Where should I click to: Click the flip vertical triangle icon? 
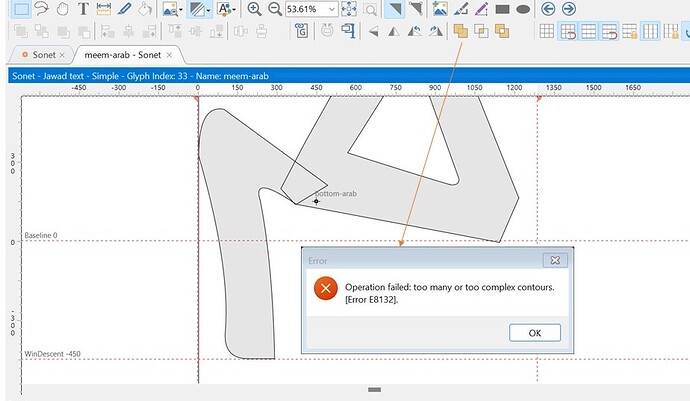394,32
